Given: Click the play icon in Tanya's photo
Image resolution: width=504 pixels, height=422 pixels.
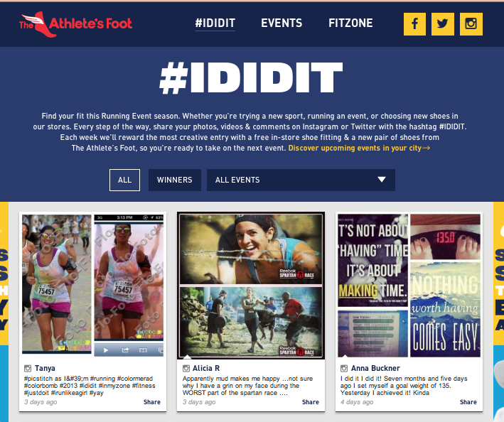Looking at the screenshot, I should click(106, 350).
